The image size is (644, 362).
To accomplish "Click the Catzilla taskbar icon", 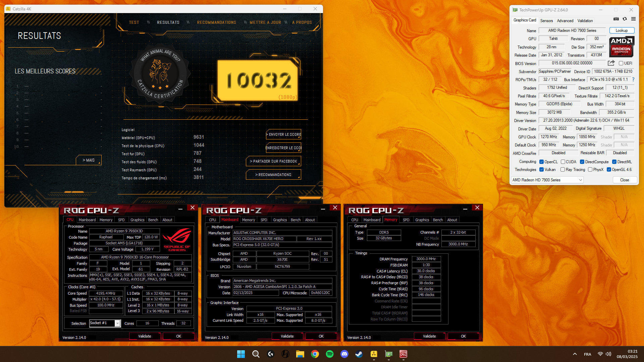I will coord(374,354).
